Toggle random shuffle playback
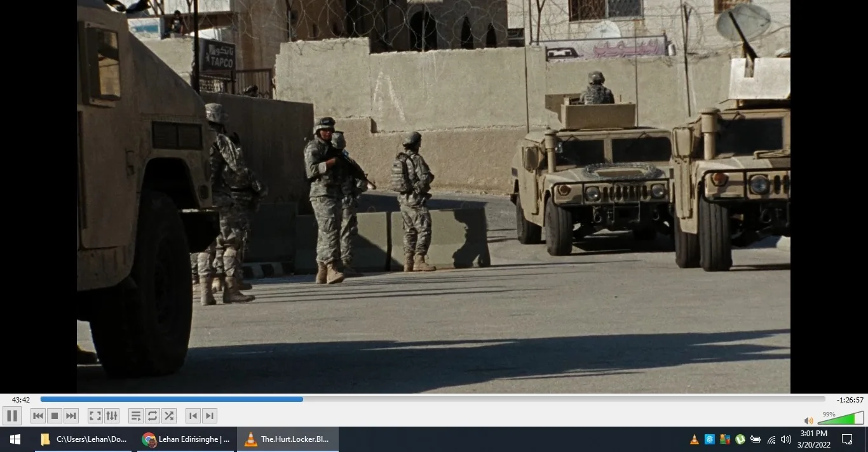Screen dimensions: 868x452 click(169, 416)
